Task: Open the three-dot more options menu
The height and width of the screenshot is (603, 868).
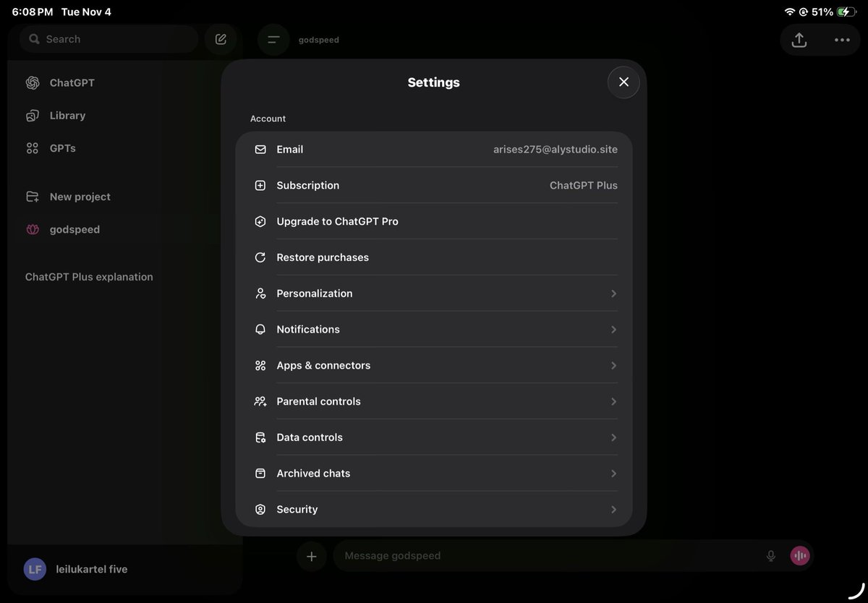Action: pyautogui.click(x=842, y=40)
